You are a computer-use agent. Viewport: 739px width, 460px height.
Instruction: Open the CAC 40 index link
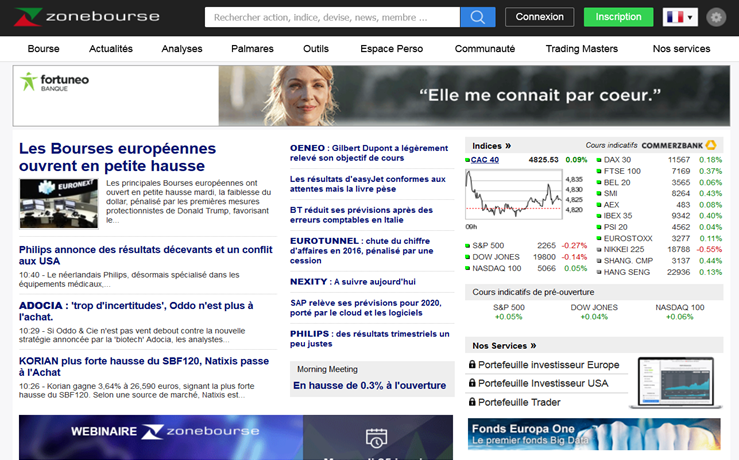[484, 160]
